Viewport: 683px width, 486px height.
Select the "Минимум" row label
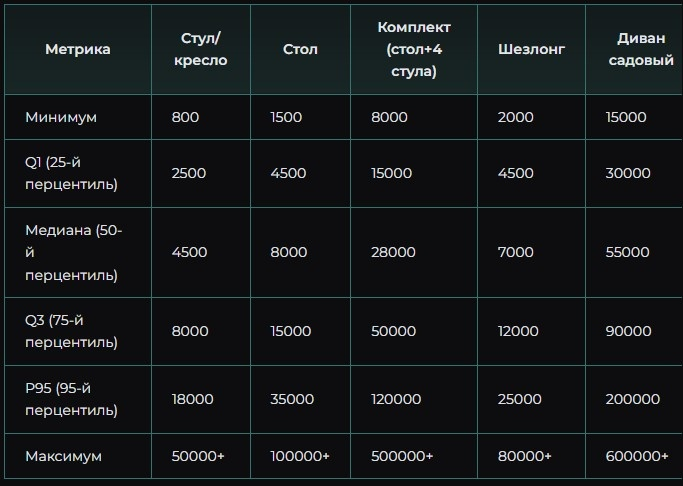click(61, 117)
